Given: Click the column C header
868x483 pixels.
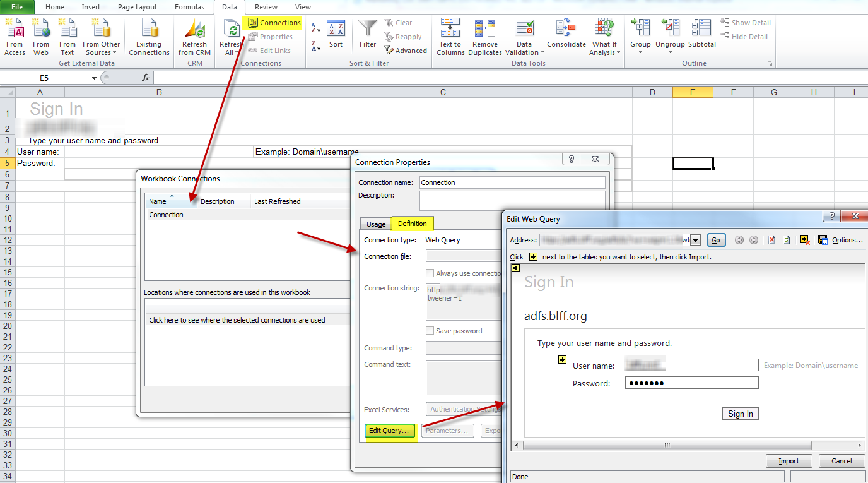Looking at the screenshot, I should [x=443, y=92].
